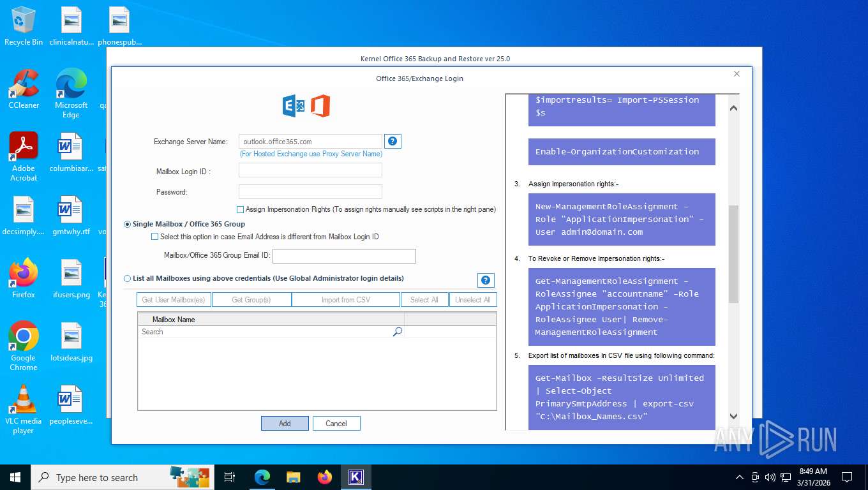Click the help icon beside Exchange Server Name
The height and width of the screenshot is (490, 868).
(393, 141)
